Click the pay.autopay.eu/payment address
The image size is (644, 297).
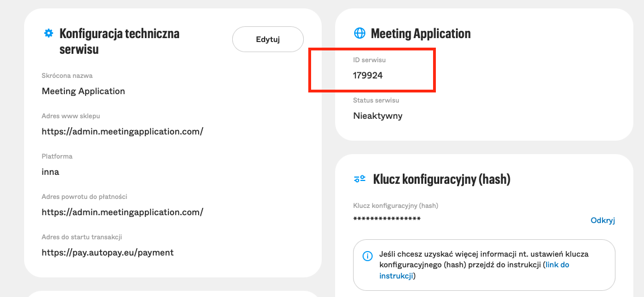(107, 253)
